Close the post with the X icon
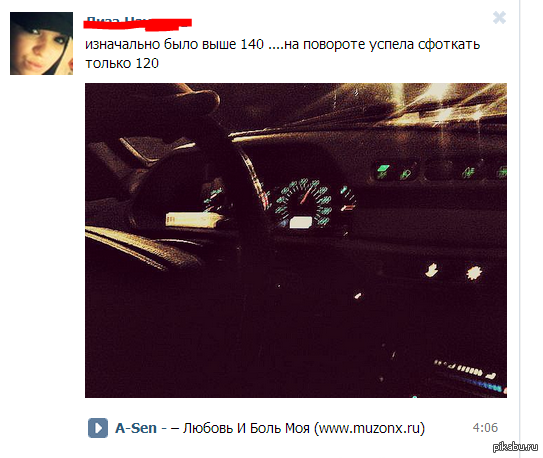Image resolution: width=543 pixels, height=458 pixels. [499, 17]
